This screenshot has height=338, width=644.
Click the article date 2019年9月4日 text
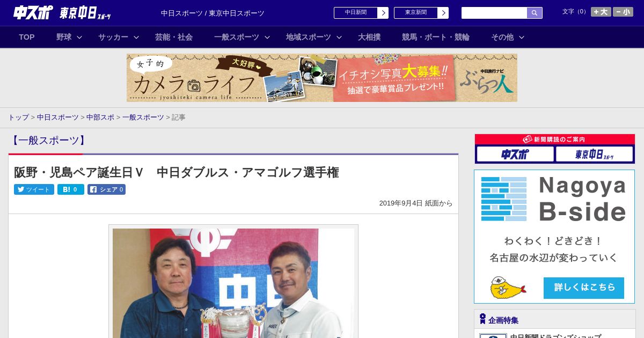(x=401, y=203)
